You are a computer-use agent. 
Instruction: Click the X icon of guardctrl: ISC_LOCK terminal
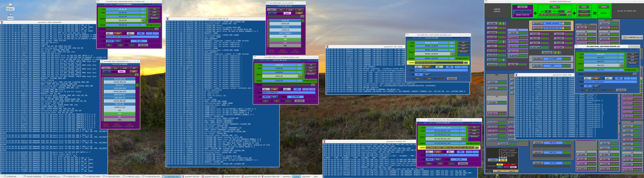click(x=327, y=47)
